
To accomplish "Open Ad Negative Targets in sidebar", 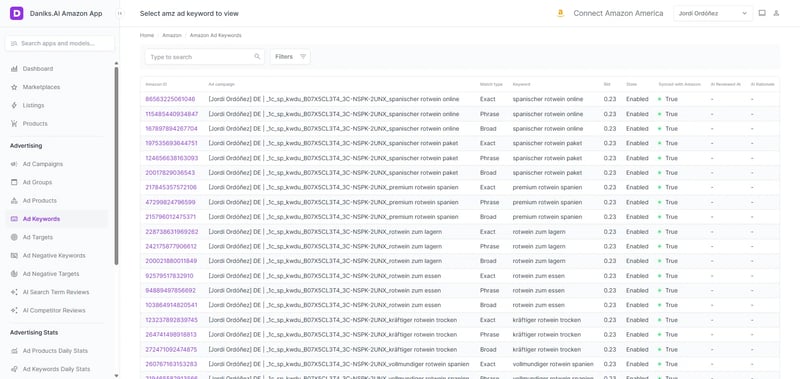I will (x=51, y=274).
